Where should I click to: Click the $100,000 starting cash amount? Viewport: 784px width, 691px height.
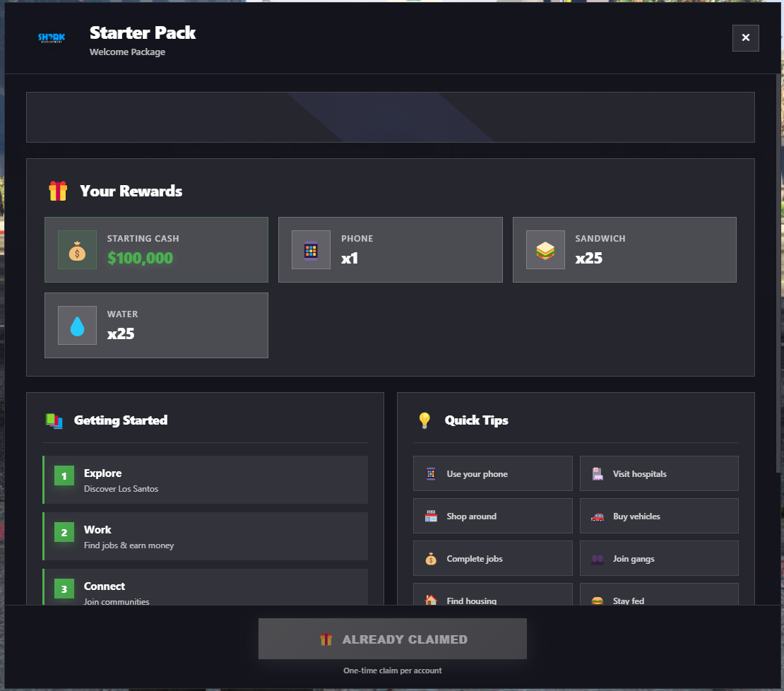pos(140,258)
